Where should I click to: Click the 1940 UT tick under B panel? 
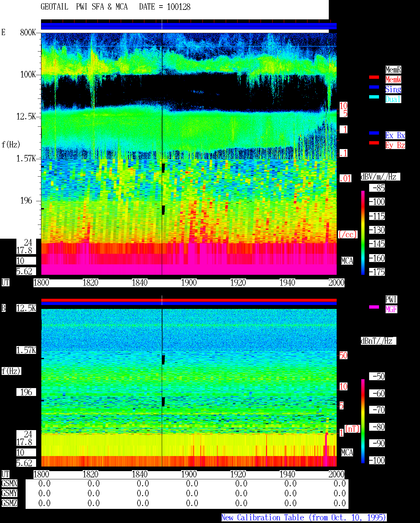287,474
